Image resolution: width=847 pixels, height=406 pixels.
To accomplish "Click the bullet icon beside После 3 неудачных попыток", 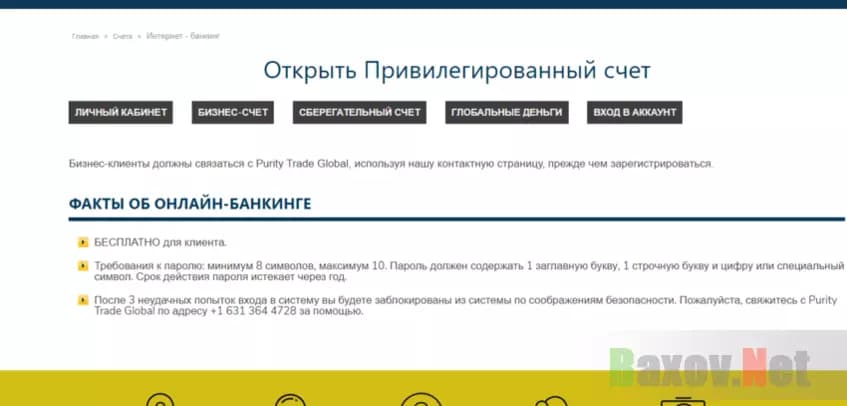I will click(83, 300).
